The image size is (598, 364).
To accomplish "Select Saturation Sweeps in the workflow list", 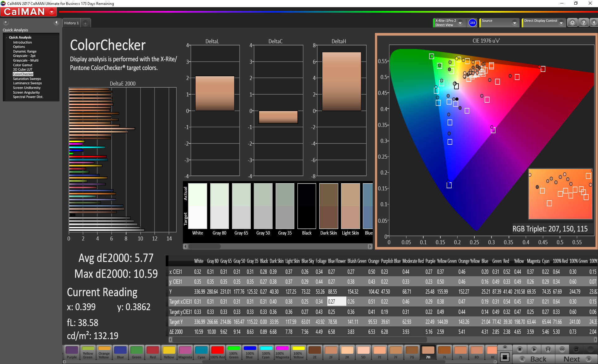I will click(x=27, y=79).
